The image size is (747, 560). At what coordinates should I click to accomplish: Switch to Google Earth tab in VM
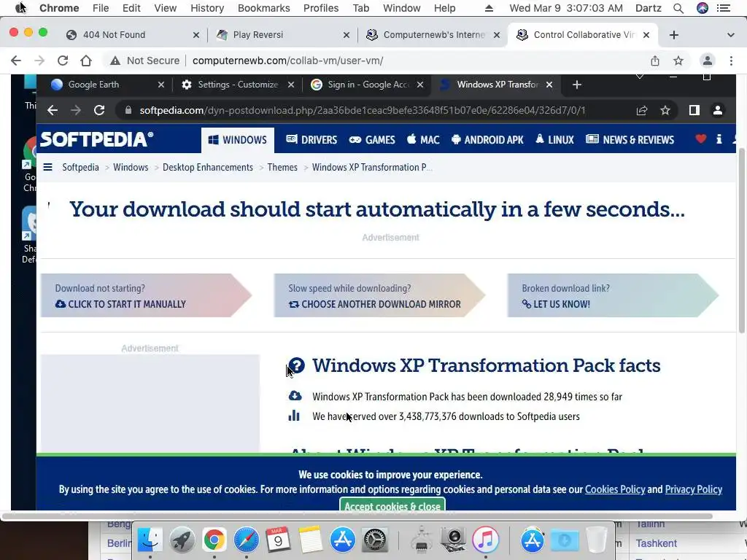tap(108, 85)
